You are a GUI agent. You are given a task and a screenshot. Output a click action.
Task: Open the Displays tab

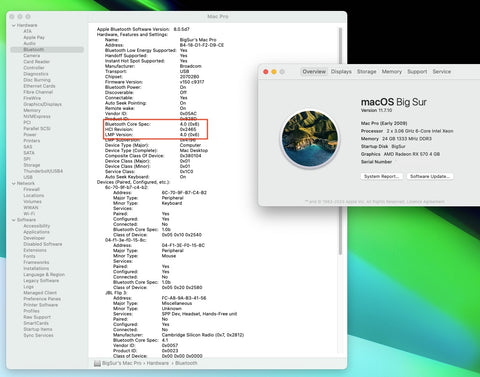point(341,72)
